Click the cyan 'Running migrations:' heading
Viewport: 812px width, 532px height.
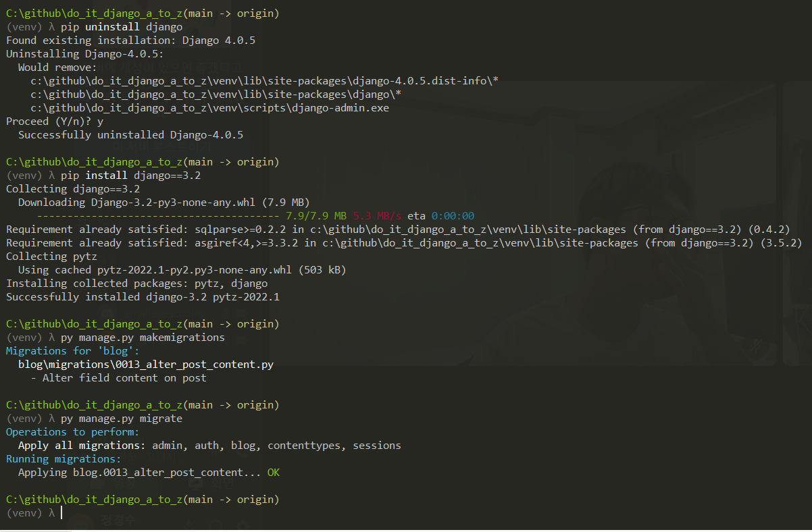(x=64, y=459)
